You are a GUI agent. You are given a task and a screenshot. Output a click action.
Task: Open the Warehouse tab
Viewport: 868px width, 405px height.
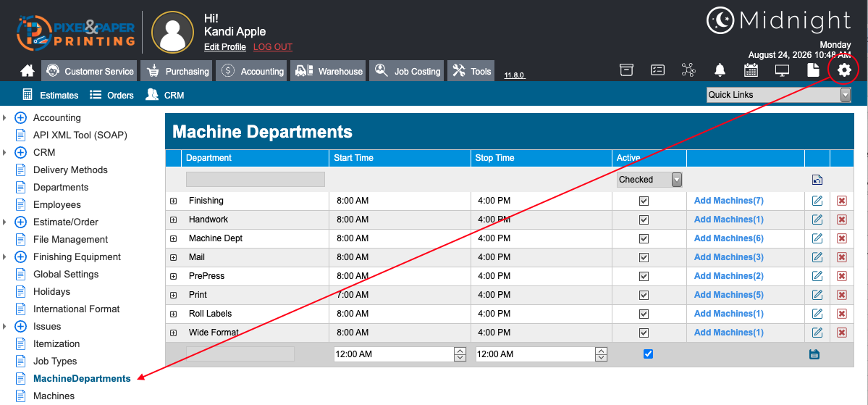pos(328,71)
